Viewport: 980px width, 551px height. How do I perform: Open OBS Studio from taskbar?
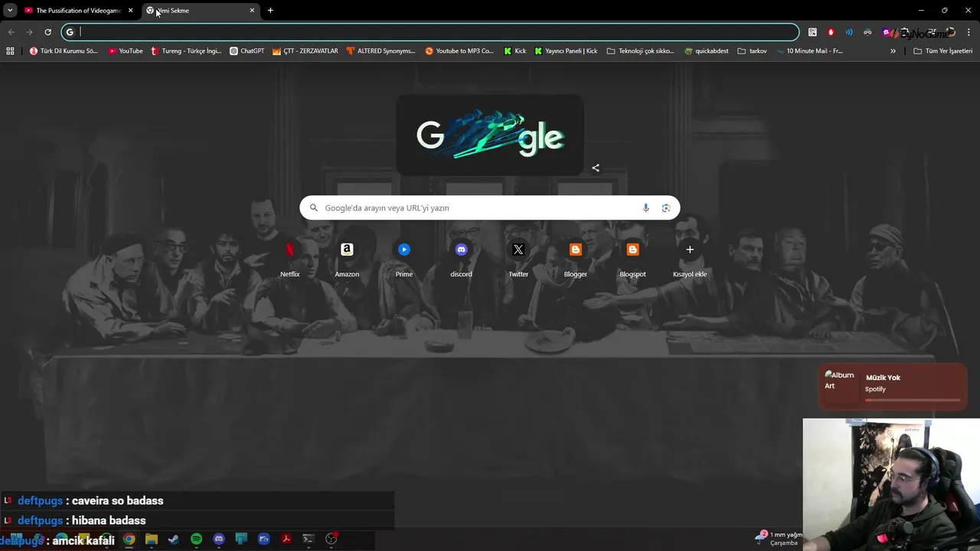click(332, 540)
